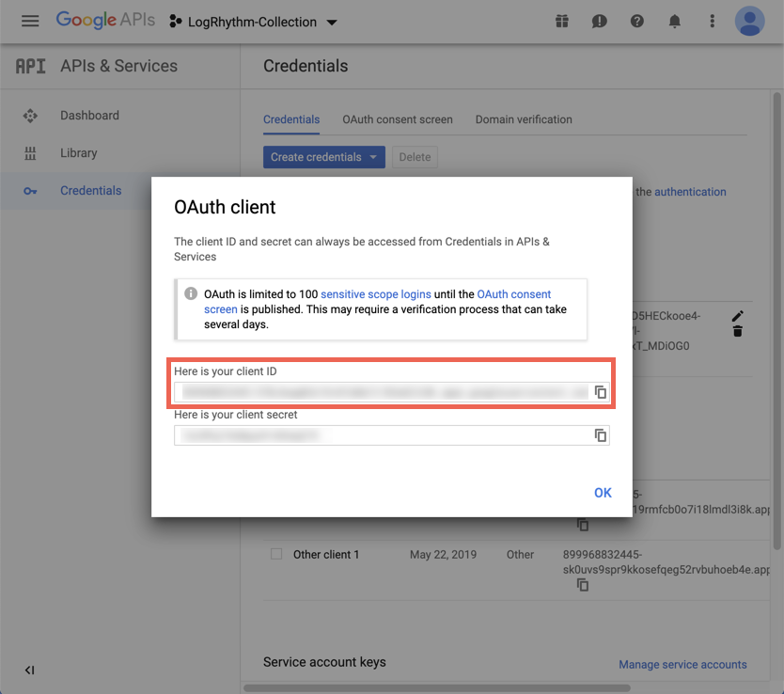Click the help question mark icon
This screenshot has height=694, width=784.
pyautogui.click(x=637, y=21)
